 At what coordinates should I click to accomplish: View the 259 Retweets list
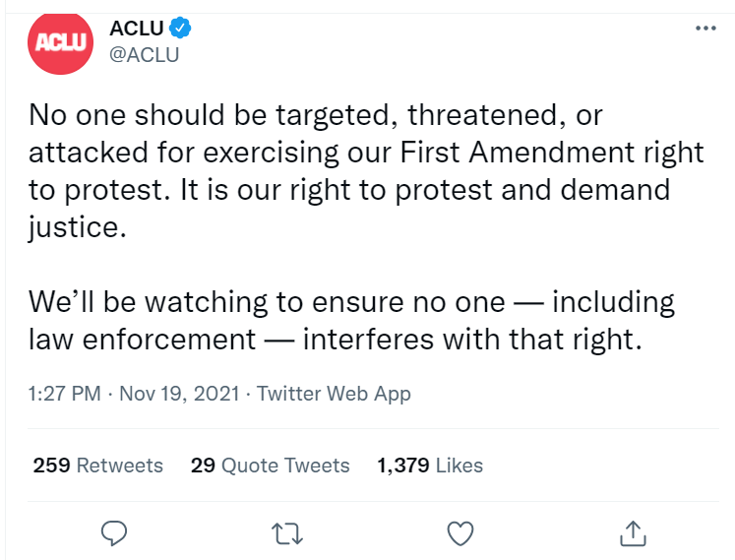(x=98, y=466)
